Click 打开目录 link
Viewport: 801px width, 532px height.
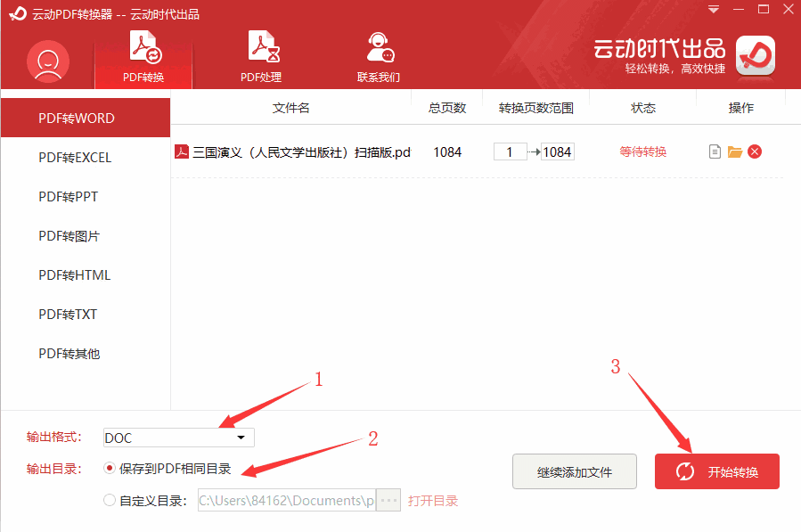point(433,500)
